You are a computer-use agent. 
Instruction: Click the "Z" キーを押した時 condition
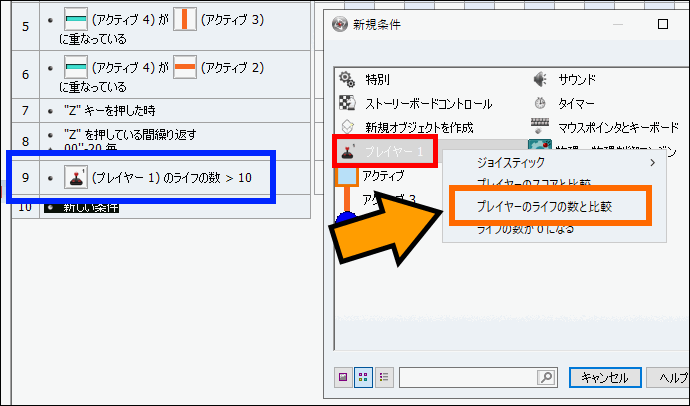[110, 110]
